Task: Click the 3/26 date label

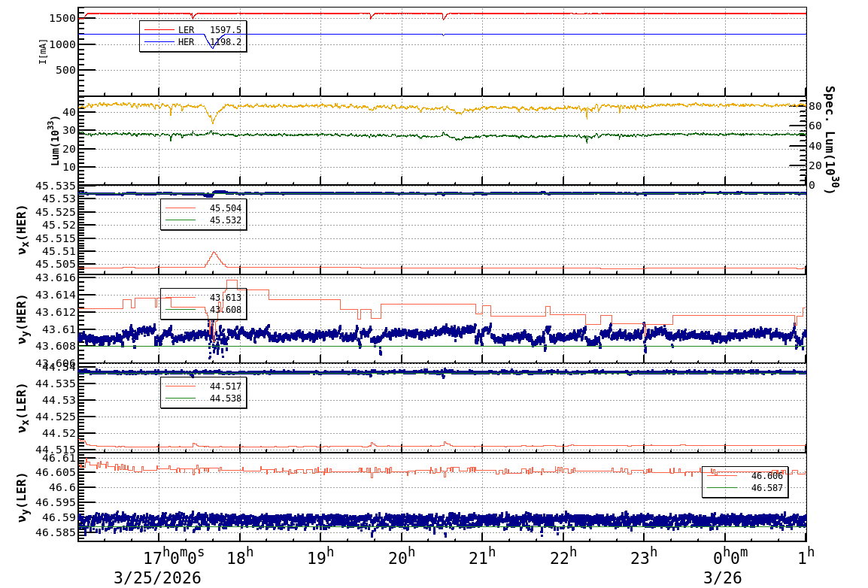Action: click(722, 577)
